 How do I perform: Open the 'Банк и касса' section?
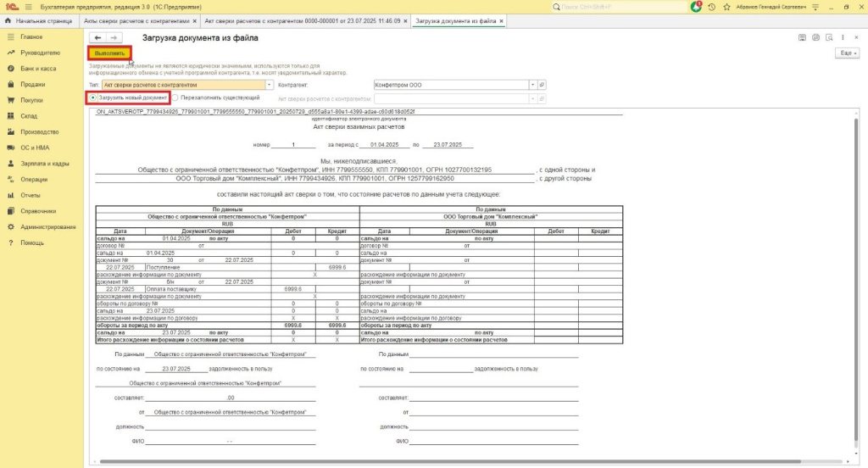point(38,69)
